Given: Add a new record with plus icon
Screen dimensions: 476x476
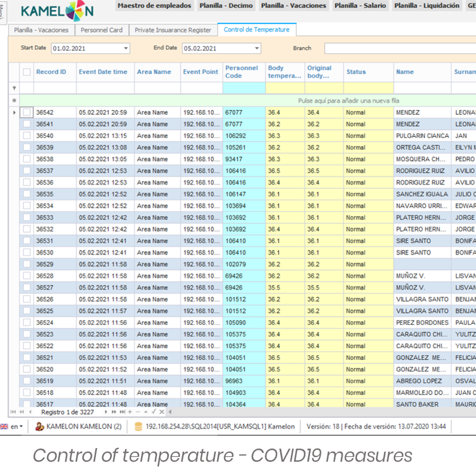Looking at the screenshot, I should pyautogui.click(x=130, y=412).
